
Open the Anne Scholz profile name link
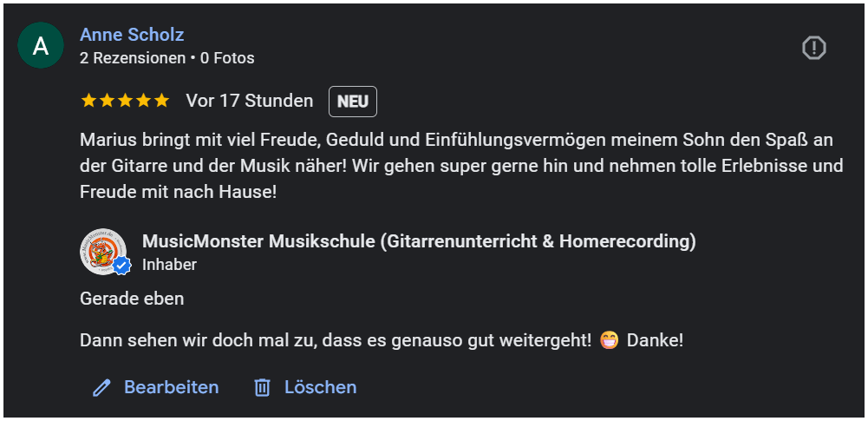point(132,35)
